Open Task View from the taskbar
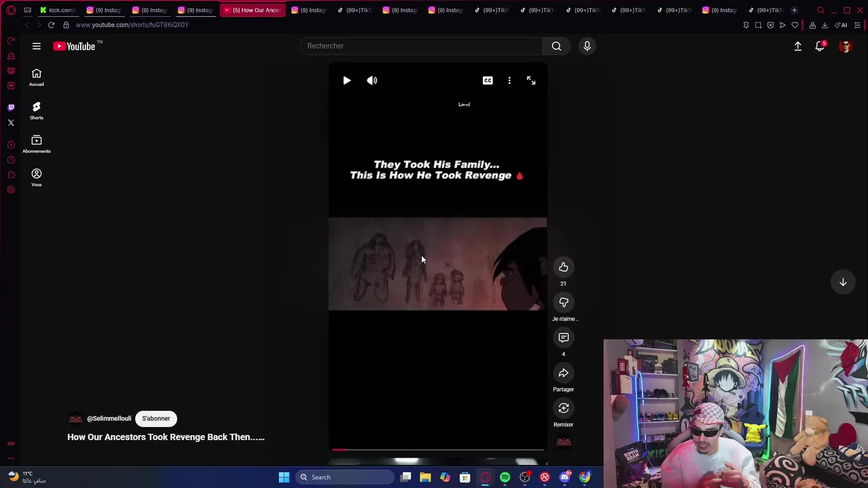Viewport: 868px width, 488px height. [x=406, y=477]
